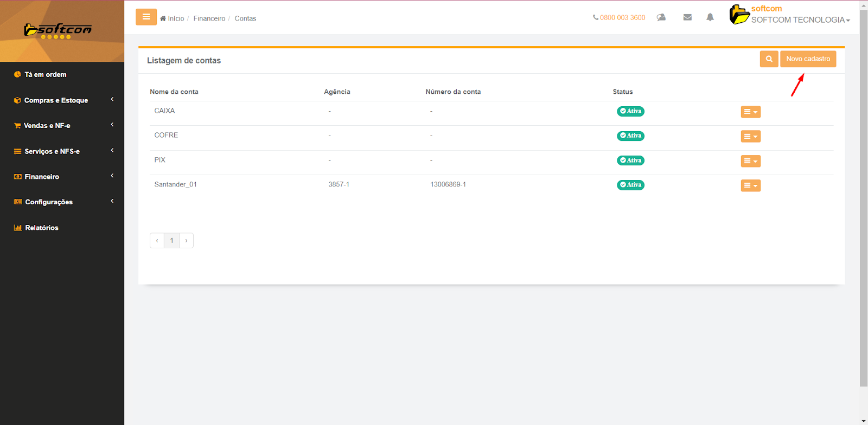
Task: Click the Início home breadcrumb
Action: 173,18
